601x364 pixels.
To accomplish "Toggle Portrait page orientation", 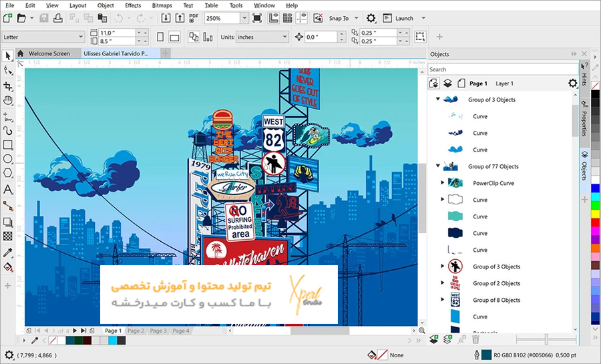I will pos(160,37).
